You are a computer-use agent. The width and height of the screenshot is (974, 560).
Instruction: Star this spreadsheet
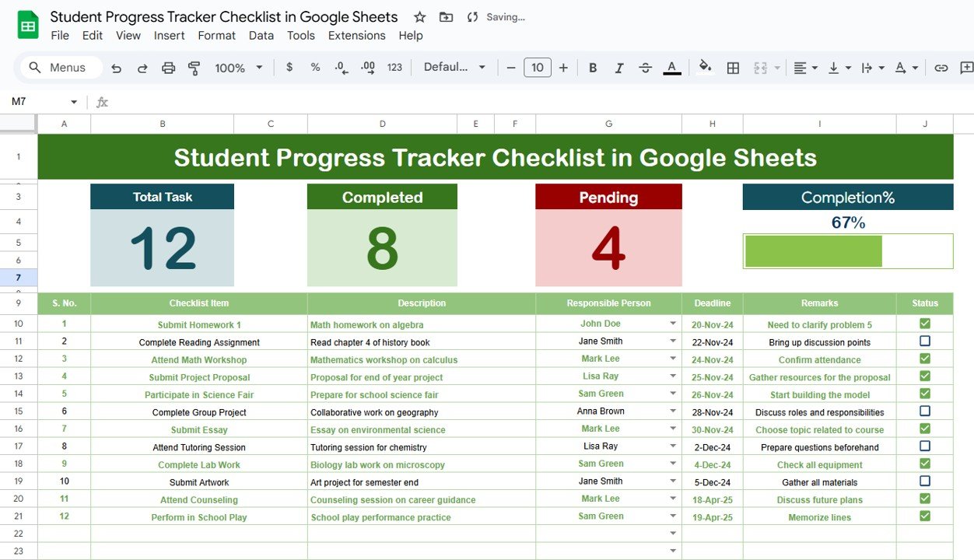click(419, 17)
